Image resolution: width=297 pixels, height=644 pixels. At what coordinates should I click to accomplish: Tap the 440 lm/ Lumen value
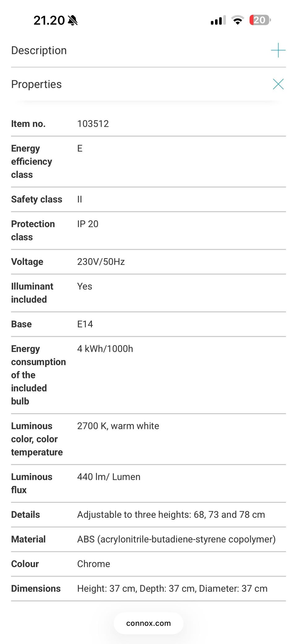[x=109, y=477]
